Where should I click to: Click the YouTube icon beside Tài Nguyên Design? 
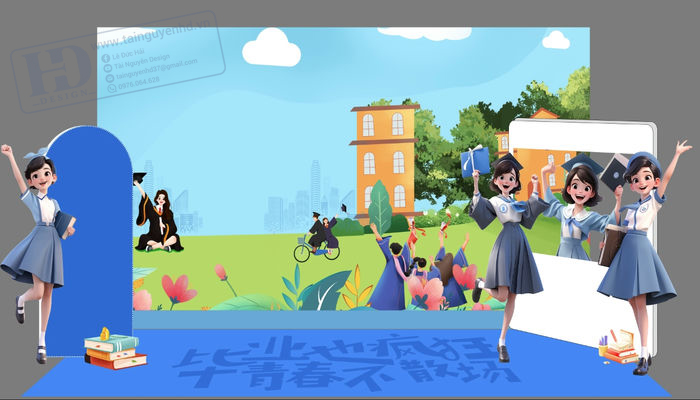[108, 68]
